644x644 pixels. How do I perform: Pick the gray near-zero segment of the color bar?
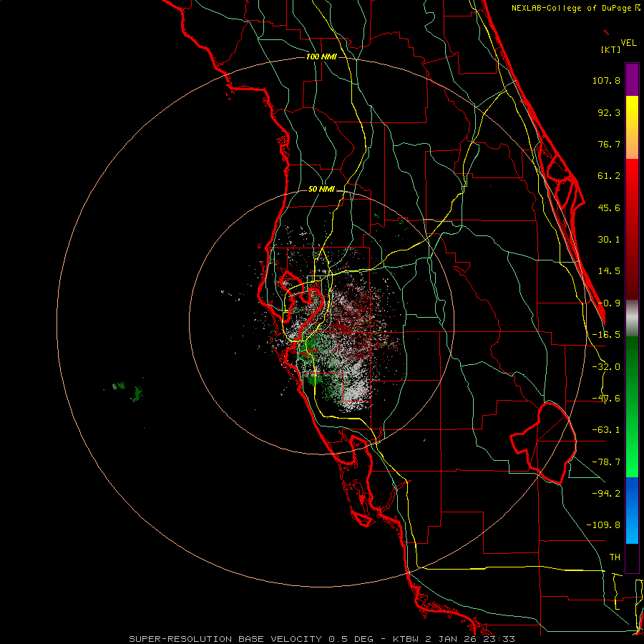coord(632,318)
